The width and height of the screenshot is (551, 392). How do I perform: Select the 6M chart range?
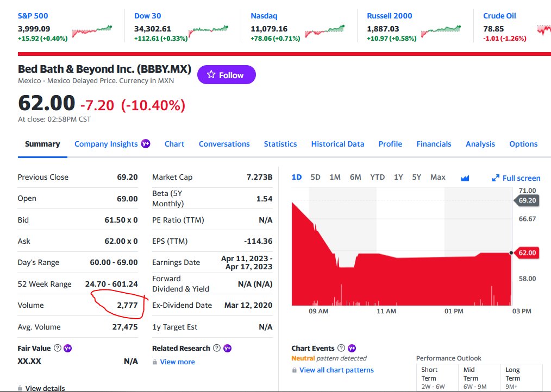[x=355, y=177]
